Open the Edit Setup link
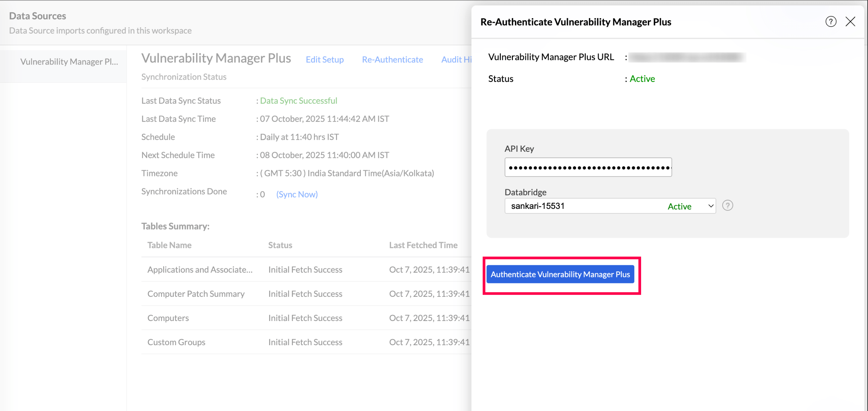868x411 pixels. (x=324, y=60)
